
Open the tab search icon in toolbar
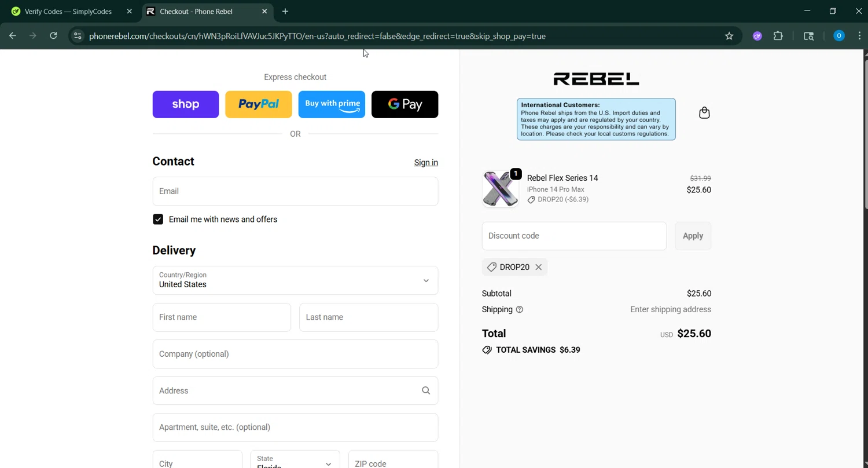pos(809,36)
